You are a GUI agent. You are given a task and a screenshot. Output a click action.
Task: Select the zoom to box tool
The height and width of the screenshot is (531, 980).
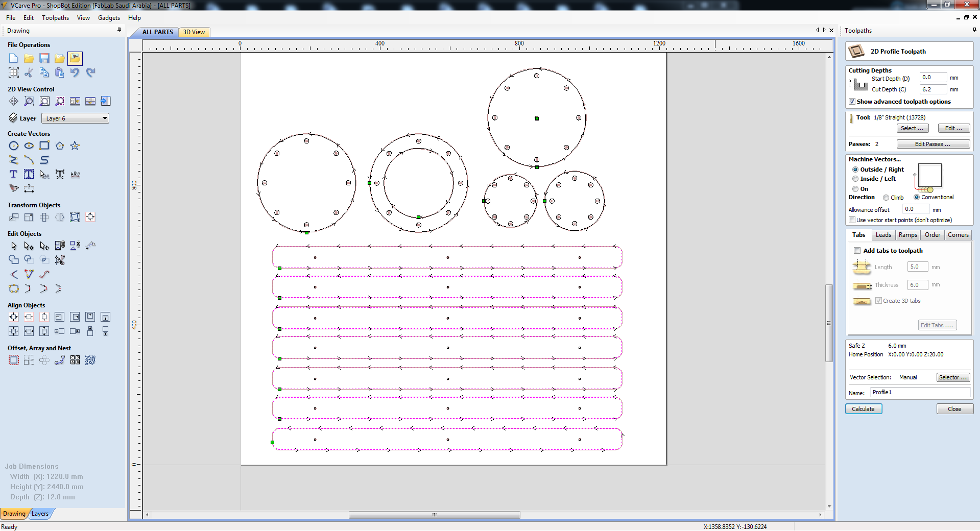pyautogui.click(x=29, y=101)
